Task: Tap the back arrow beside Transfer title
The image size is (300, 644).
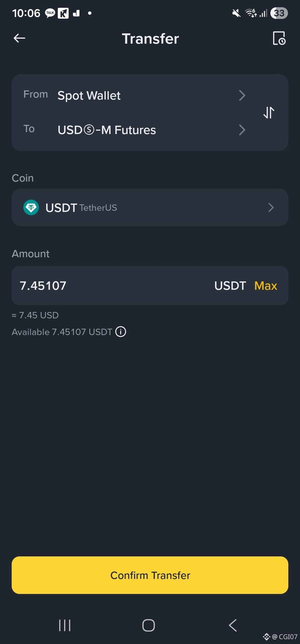Action: coord(19,38)
